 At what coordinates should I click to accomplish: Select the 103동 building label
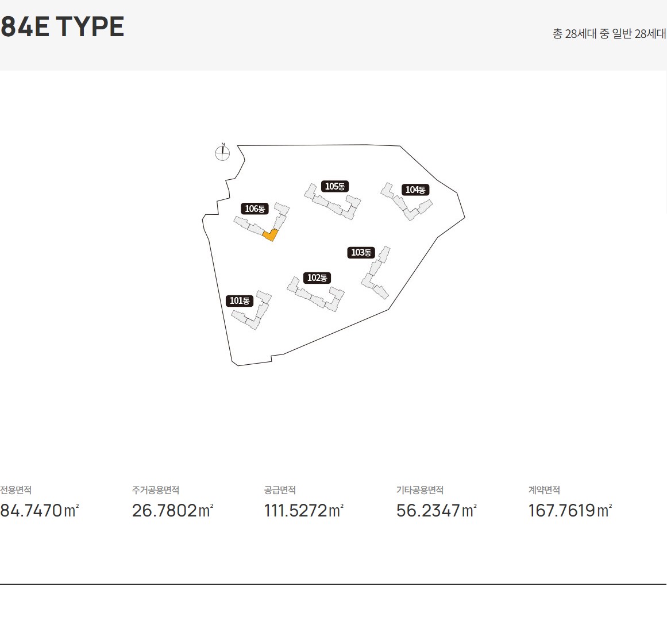[361, 253]
